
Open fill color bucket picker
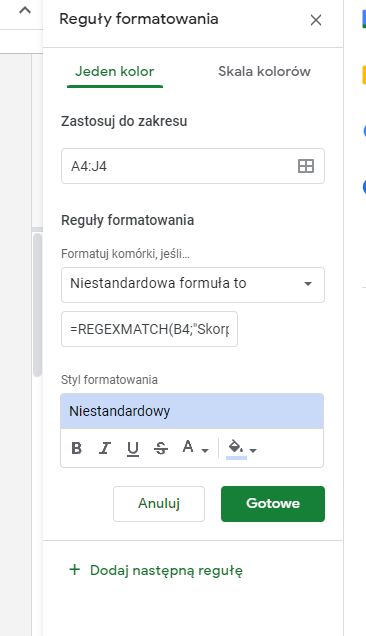(236, 449)
